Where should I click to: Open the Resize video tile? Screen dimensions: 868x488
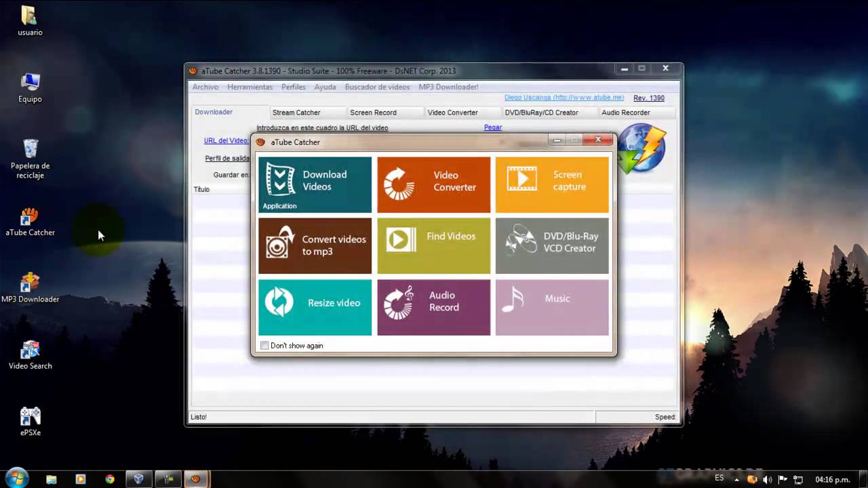[x=315, y=307]
